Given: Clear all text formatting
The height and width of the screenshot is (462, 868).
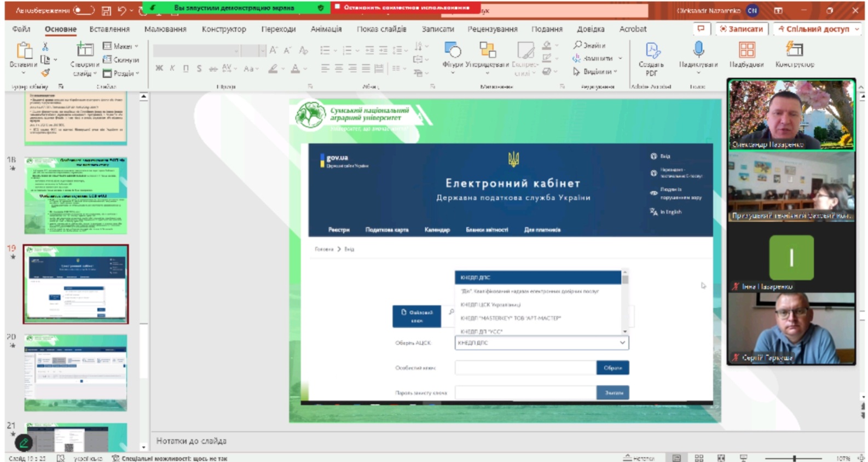Looking at the screenshot, I should click(x=304, y=50).
